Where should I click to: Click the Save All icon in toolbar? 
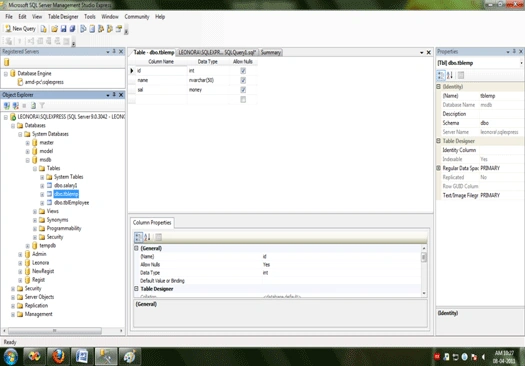tap(72, 29)
